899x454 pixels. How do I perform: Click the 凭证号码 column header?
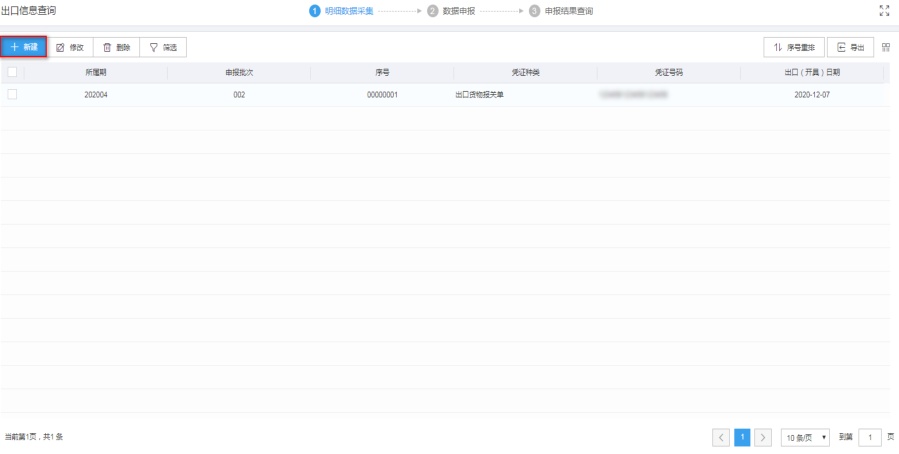(669, 73)
